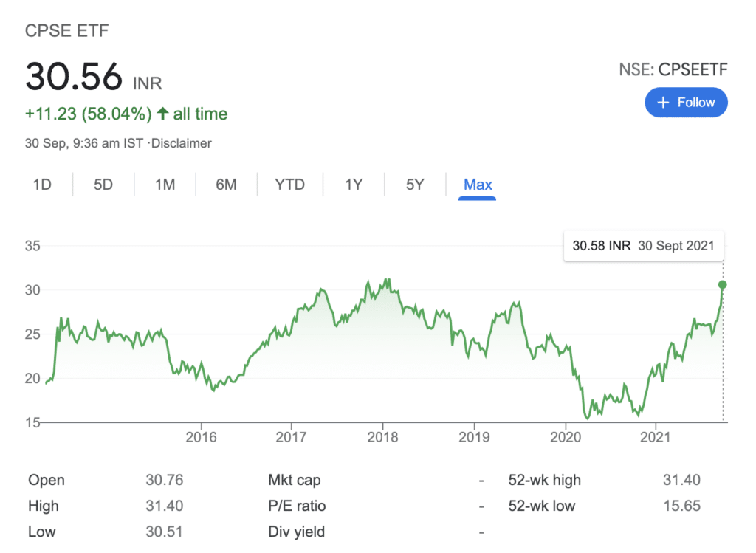Click the NSE: CPSEETF ticker label
756x553 pixels.
pos(673,69)
